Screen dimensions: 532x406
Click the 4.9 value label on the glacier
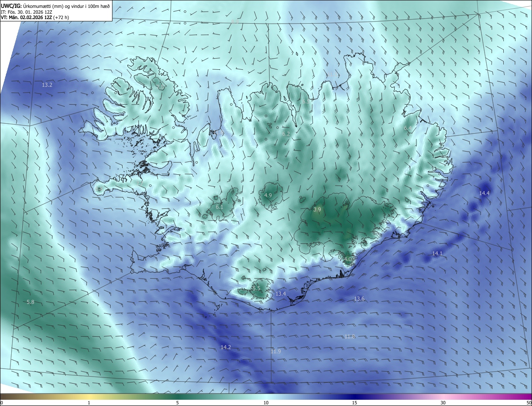click(268, 195)
